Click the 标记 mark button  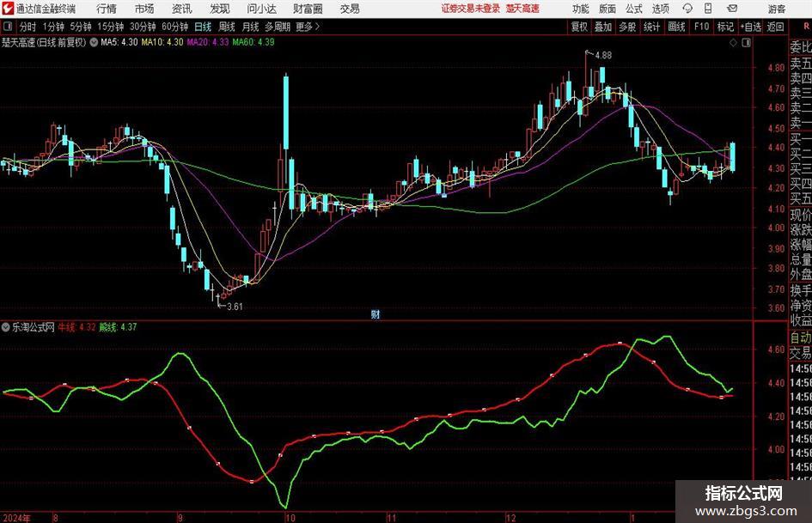(x=725, y=27)
